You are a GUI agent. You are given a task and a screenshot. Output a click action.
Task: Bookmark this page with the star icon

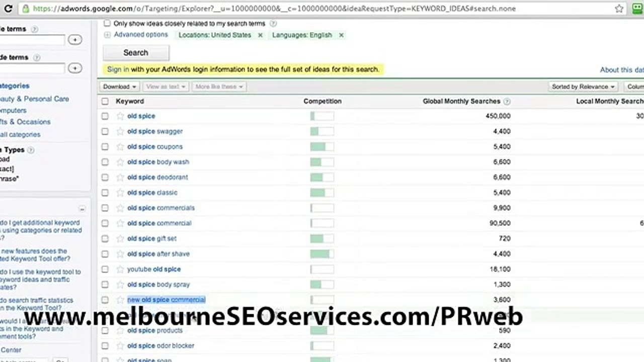[x=619, y=9]
